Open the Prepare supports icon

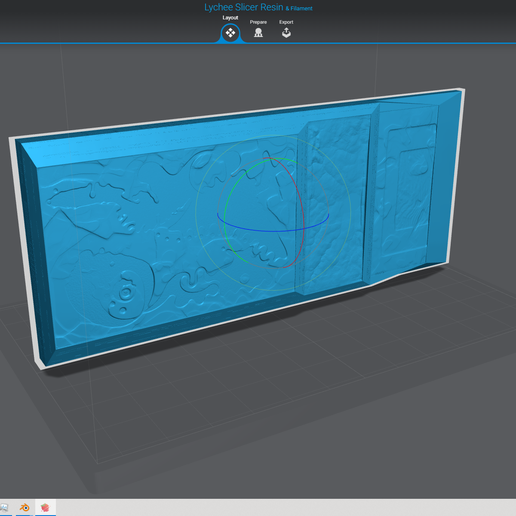(x=258, y=33)
